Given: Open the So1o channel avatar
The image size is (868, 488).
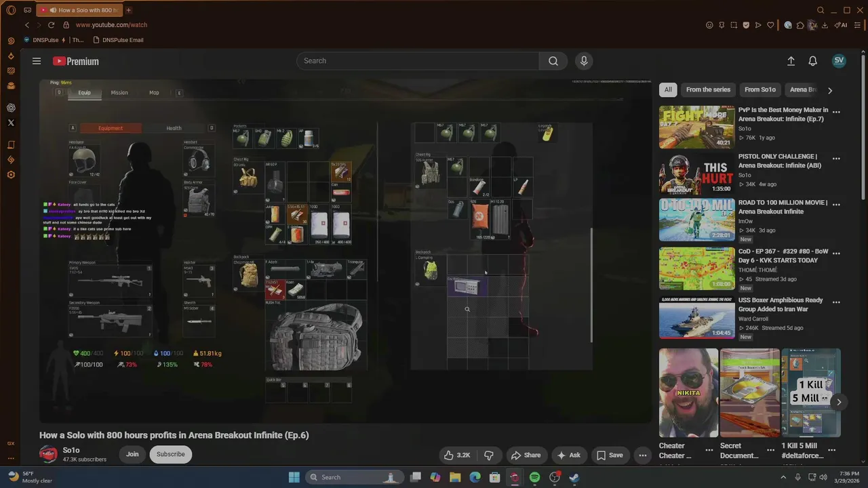Looking at the screenshot, I should pos(48,454).
